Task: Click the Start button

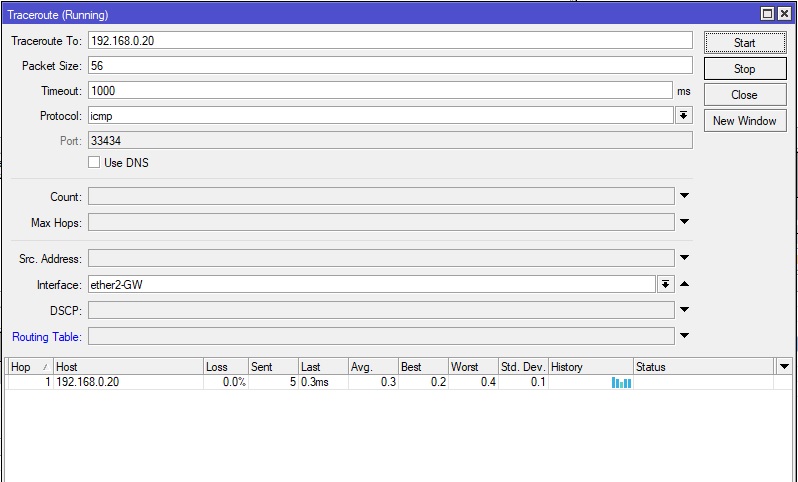Action: 745,43
